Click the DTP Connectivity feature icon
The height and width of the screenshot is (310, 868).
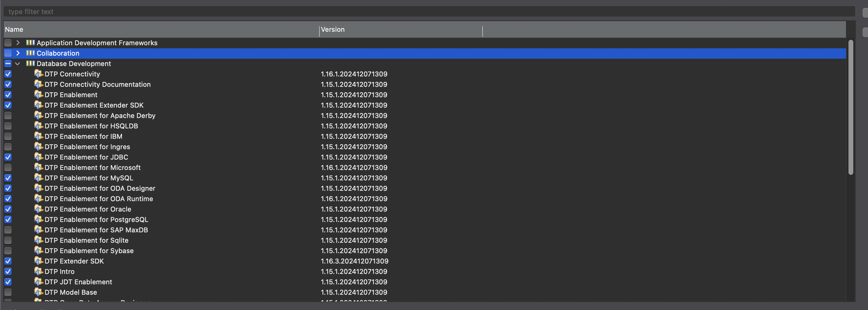tap(39, 74)
